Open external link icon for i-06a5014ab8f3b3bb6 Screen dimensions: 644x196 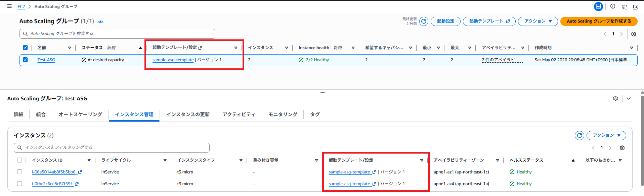pyautogui.click(x=80, y=172)
